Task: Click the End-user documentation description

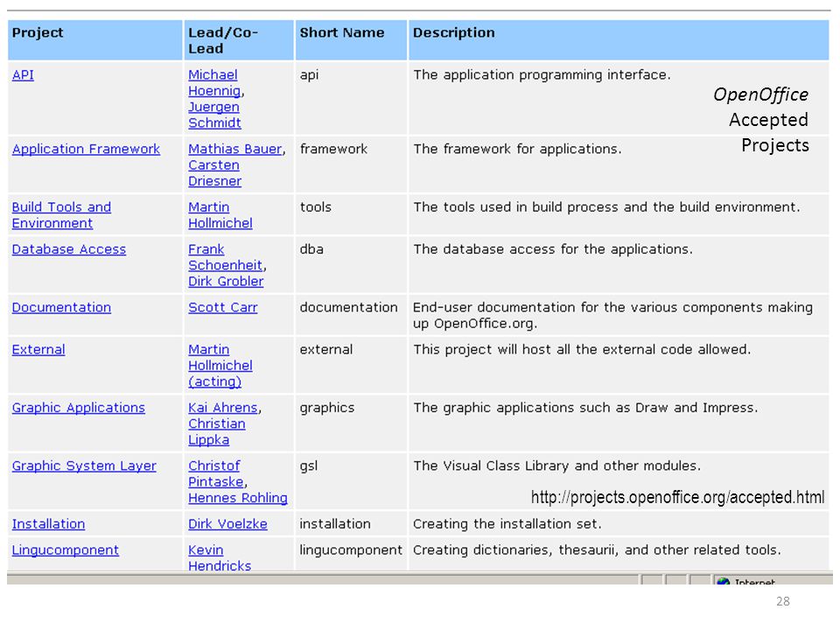Action: (612, 316)
